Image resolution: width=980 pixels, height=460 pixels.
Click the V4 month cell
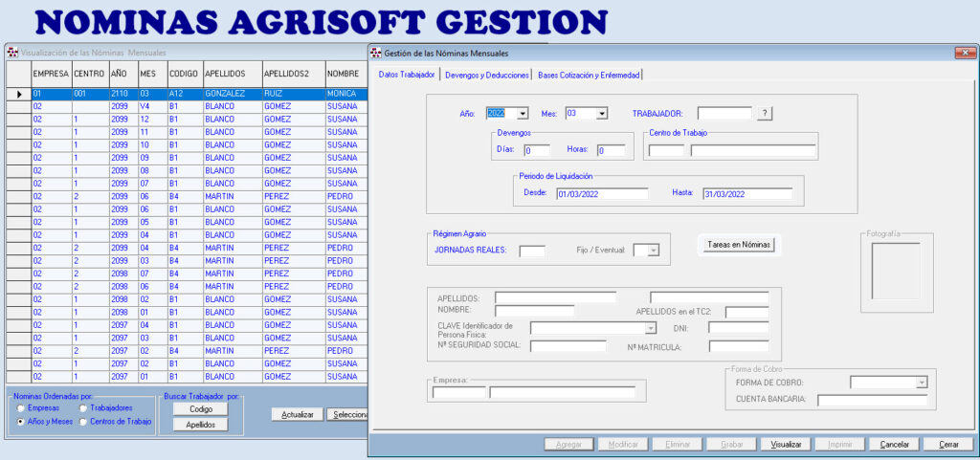(153, 107)
